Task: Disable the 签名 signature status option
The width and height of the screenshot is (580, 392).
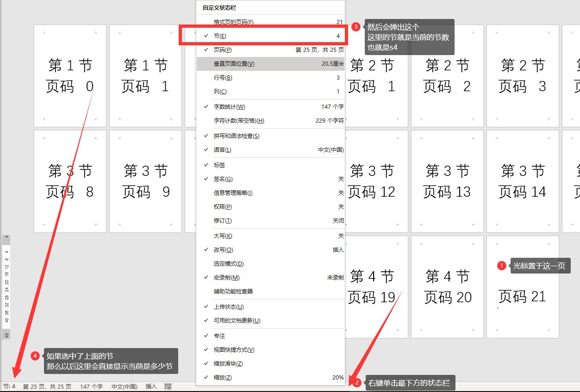Action: 270,179
